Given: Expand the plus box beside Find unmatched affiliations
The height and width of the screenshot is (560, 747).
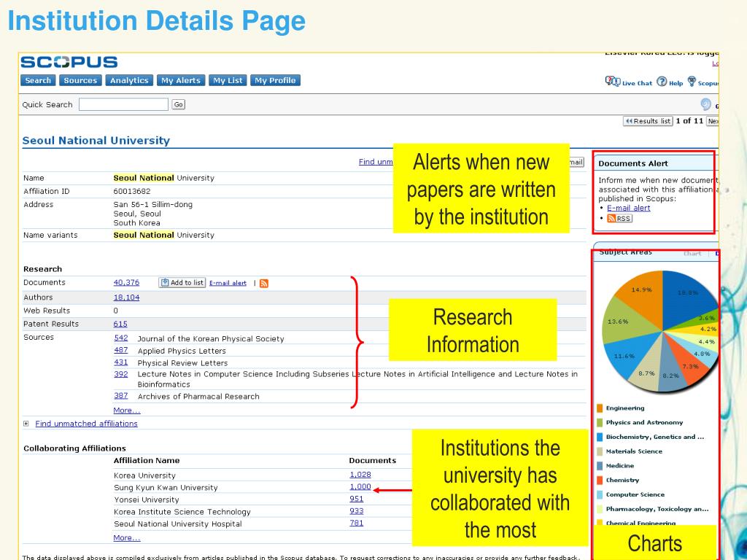Looking at the screenshot, I should point(26,424).
